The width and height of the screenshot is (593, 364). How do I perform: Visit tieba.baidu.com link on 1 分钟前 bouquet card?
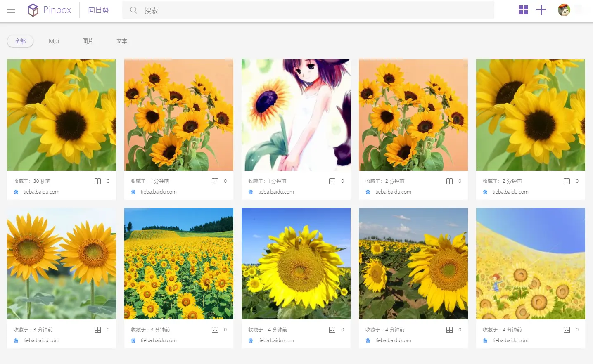tap(159, 192)
